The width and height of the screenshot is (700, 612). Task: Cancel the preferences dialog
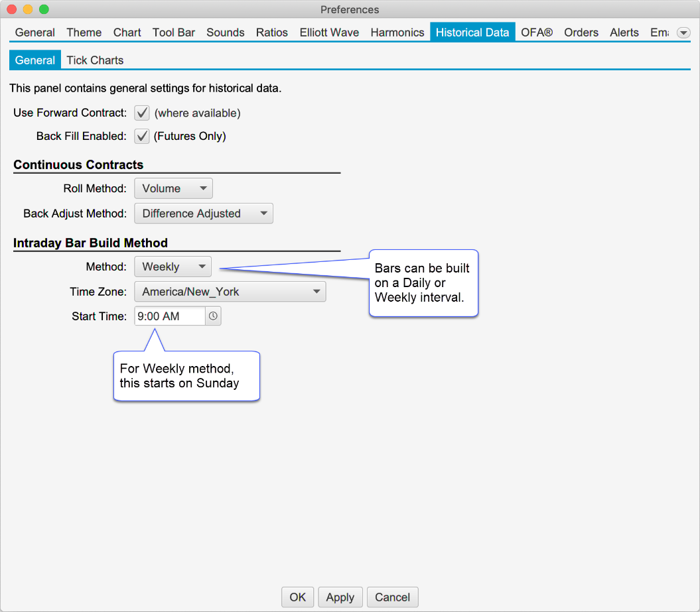(x=392, y=597)
